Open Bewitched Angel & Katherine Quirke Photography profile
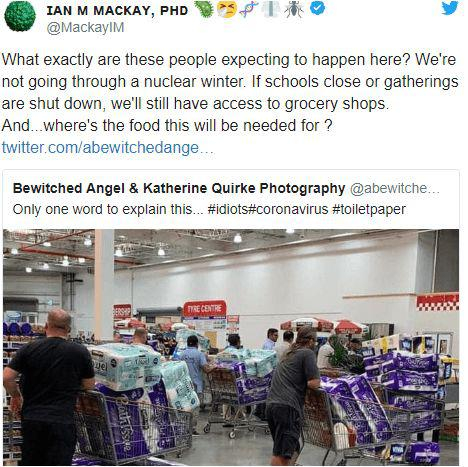 pyautogui.click(x=179, y=188)
